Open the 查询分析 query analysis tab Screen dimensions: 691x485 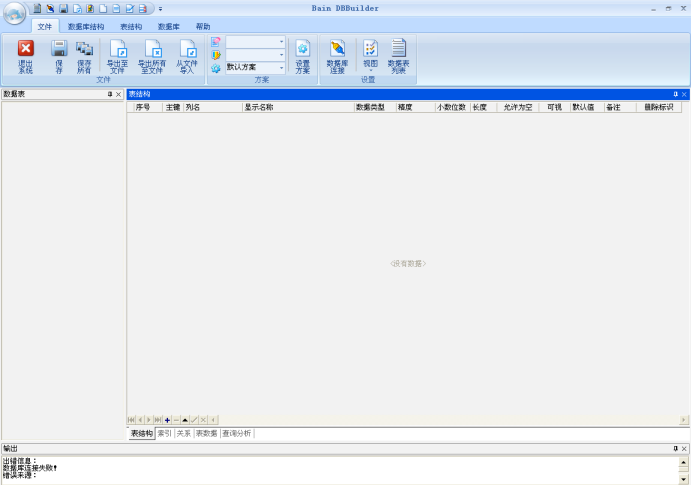coord(237,433)
